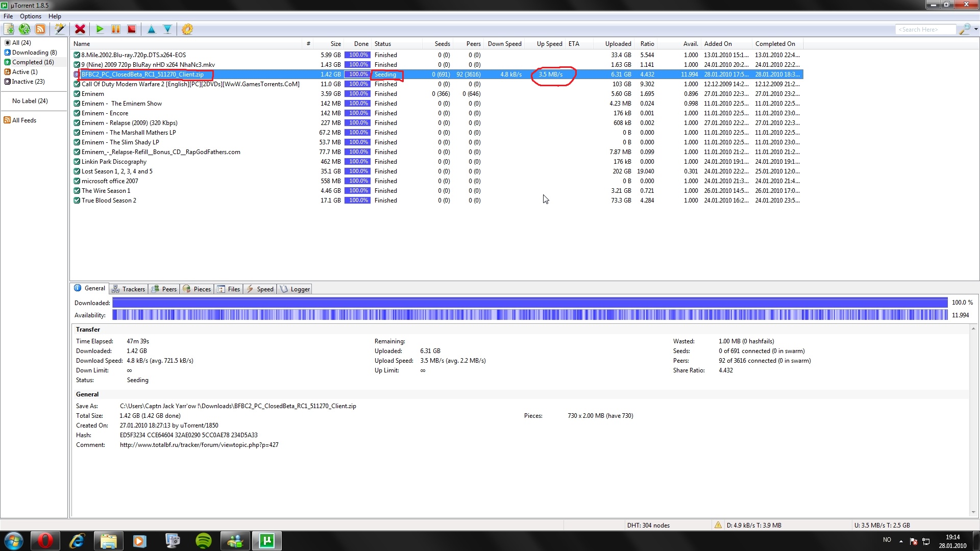Sort by the Completed On column header

(x=778, y=44)
